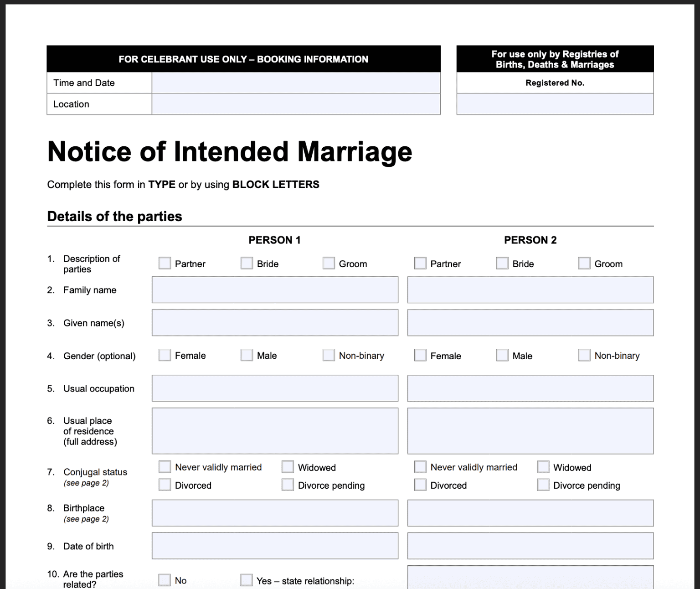Mark Person 1 gender as Female

pyautogui.click(x=165, y=355)
